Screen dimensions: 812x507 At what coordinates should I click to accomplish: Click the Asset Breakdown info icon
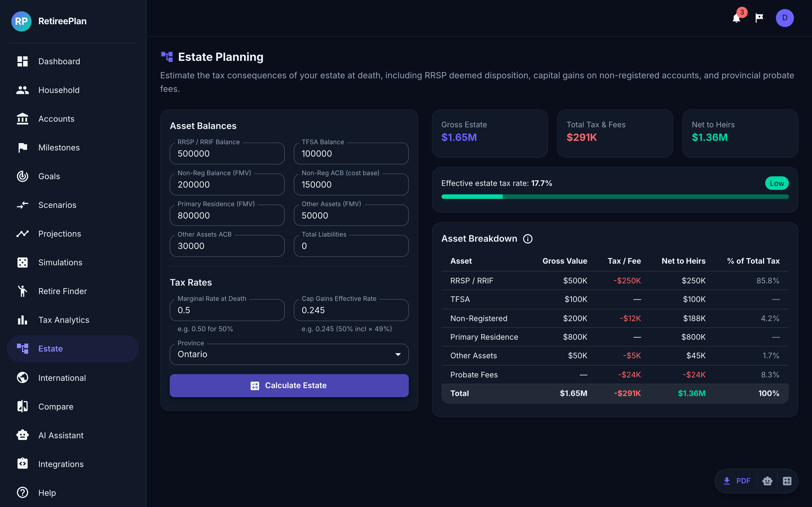[x=528, y=239]
